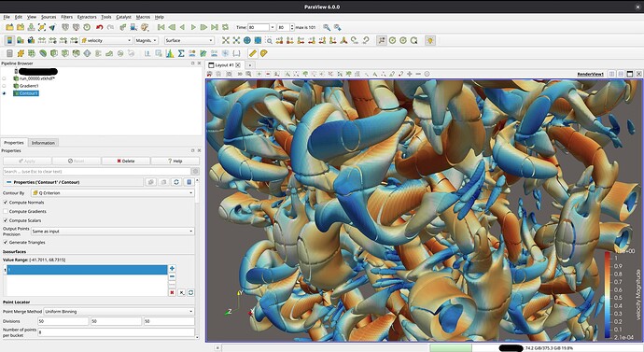Click the Save Data icon
Viewport: 644px width, 352px height.
31,27
